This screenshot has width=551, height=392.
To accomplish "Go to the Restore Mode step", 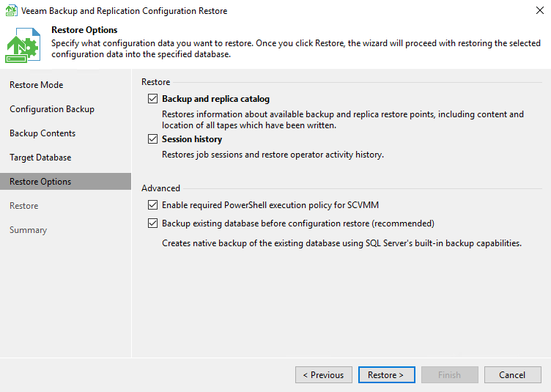I will 37,85.
